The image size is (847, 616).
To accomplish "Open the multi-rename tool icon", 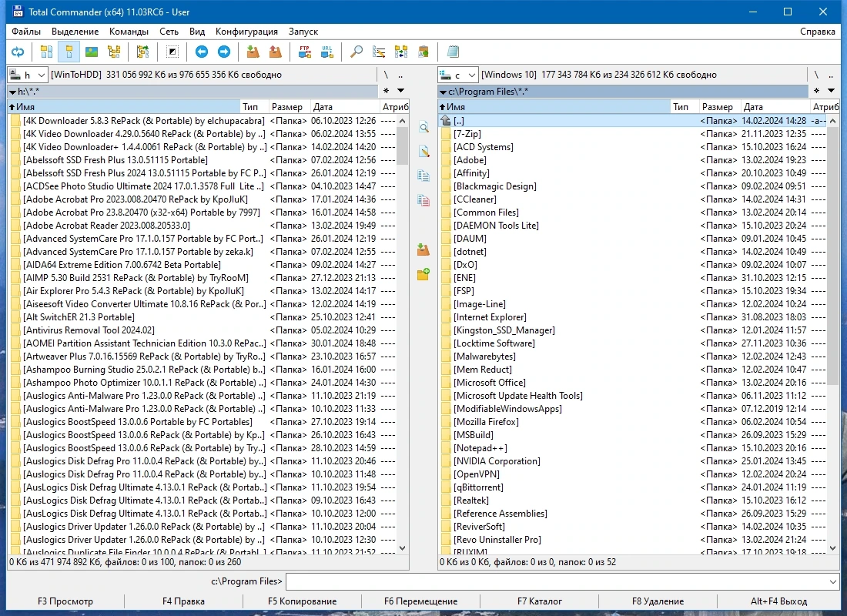I will point(379,52).
